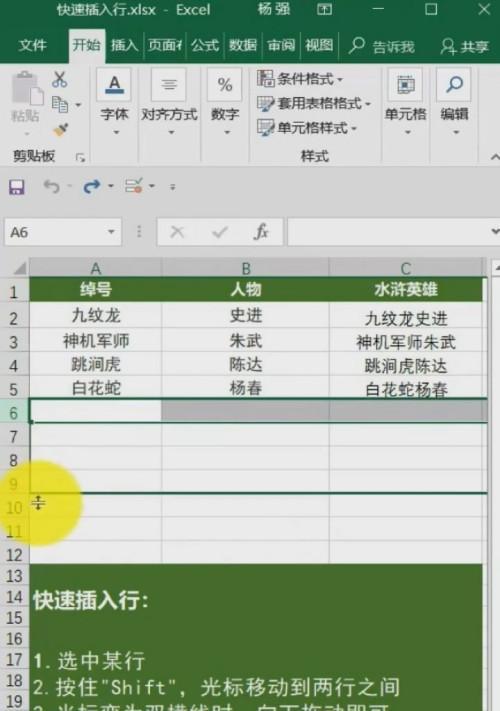Expand the 条件格式 dropdown

point(300,79)
